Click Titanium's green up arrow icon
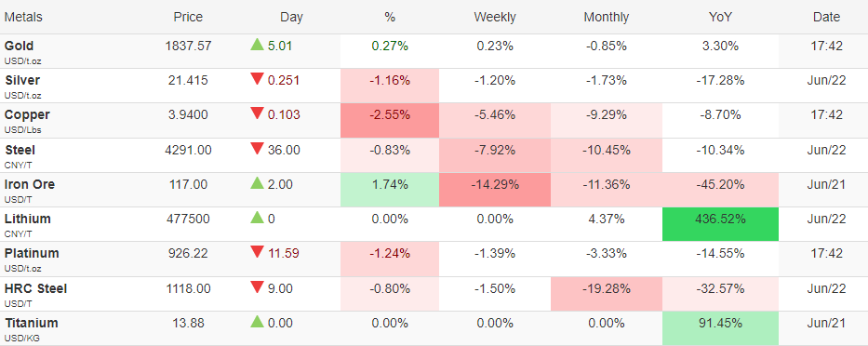This screenshot has width=868, height=346. point(257,322)
